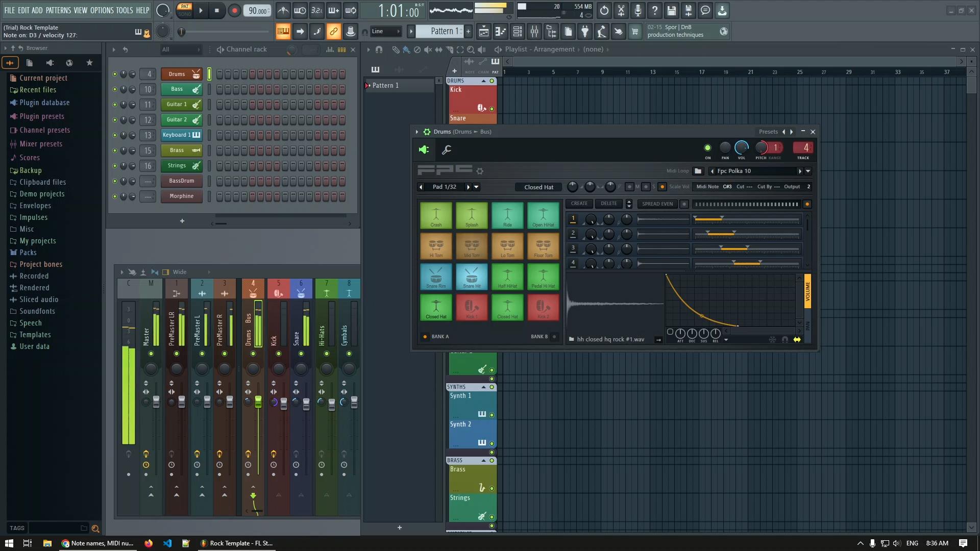Collapse the BRASS track group
The height and width of the screenshot is (551, 980).
483,461
